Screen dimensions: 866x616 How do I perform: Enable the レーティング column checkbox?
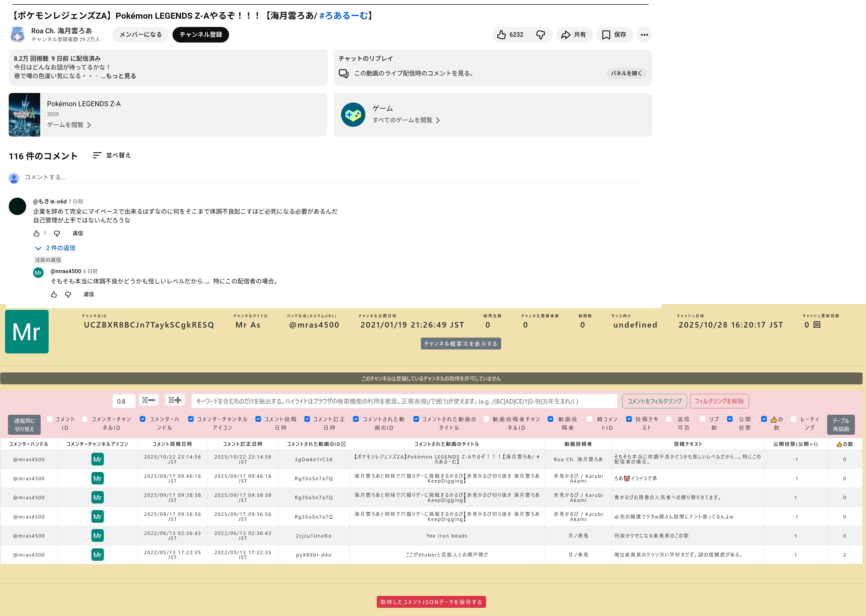tap(793, 419)
